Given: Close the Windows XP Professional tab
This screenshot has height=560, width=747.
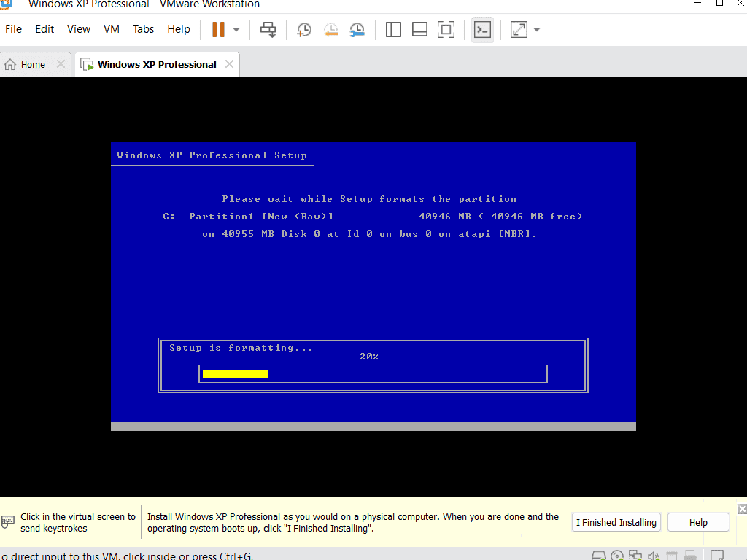Looking at the screenshot, I should point(229,64).
